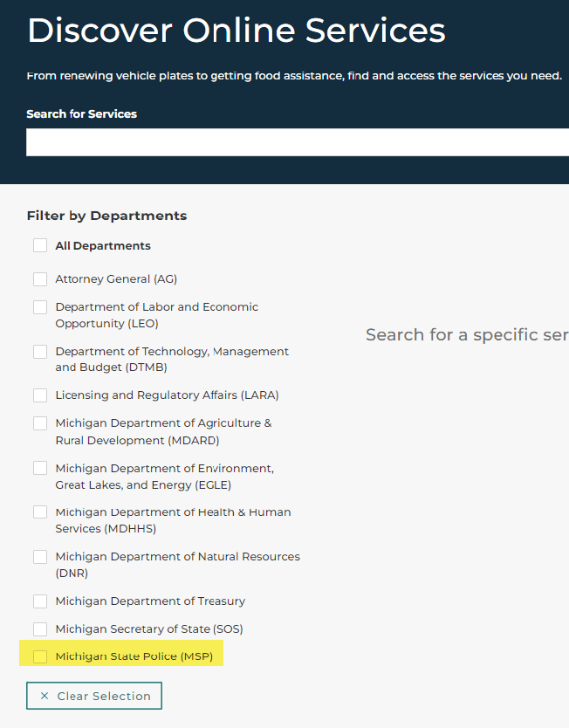
Task: Click the All Departments label text
Action: click(x=103, y=245)
